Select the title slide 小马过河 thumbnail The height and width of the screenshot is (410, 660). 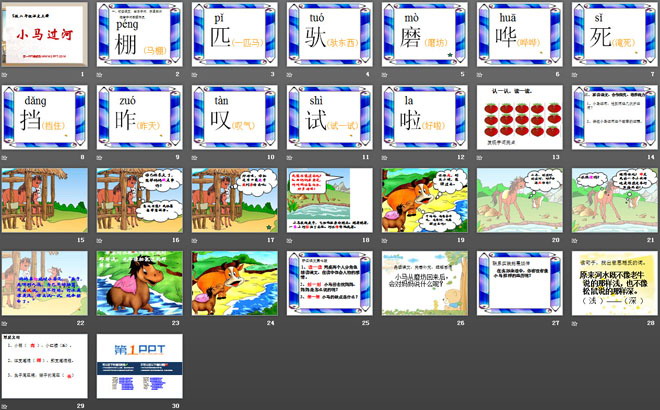(45, 34)
